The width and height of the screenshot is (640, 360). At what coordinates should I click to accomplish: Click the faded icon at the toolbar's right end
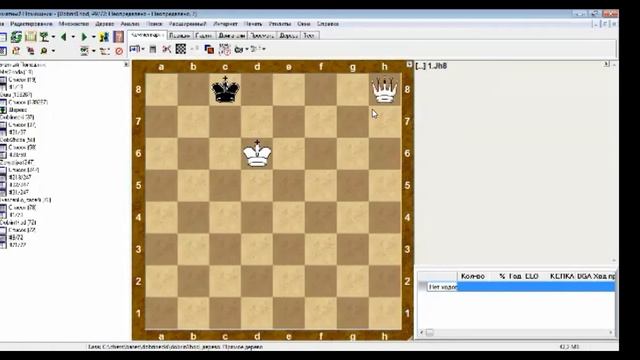[x=255, y=49]
